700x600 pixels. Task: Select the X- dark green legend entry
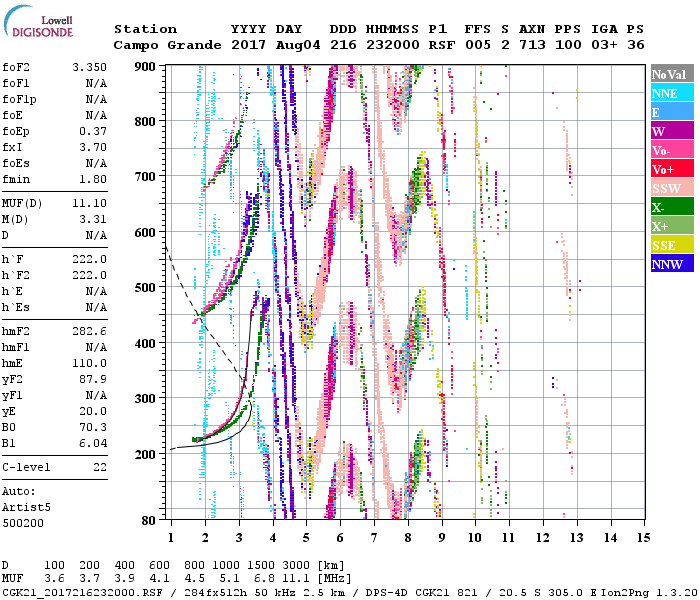coord(669,208)
